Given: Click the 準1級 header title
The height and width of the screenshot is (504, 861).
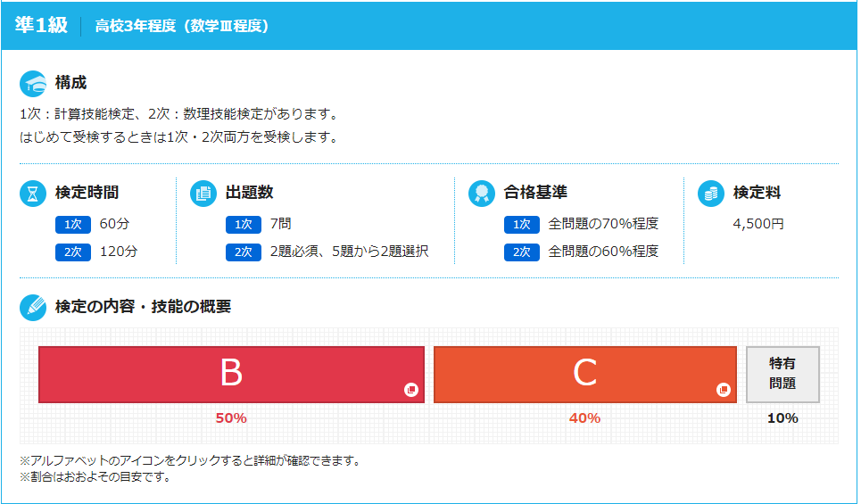Looking at the screenshot, I should tap(41, 26).
